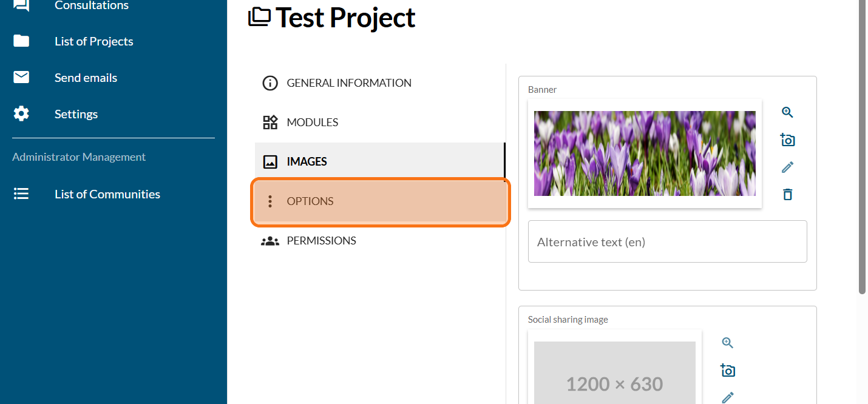
Task: Open List of Communities link
Action: tap(107, 194)
